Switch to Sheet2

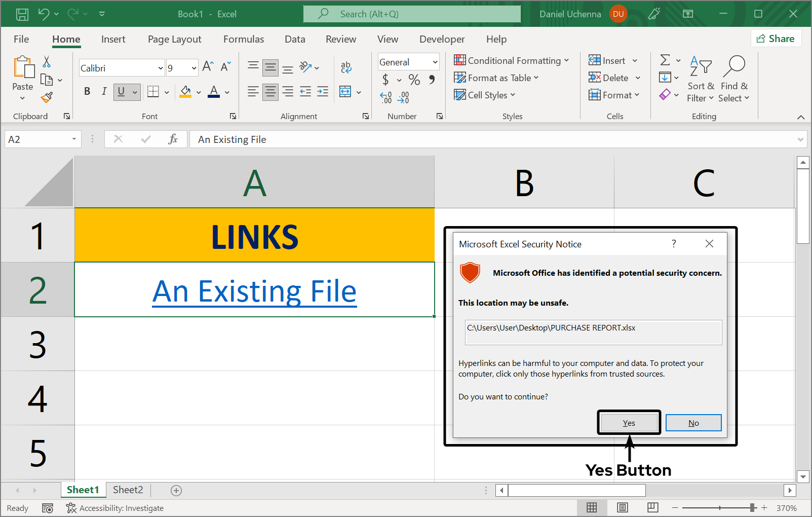[x=128, y=490]
